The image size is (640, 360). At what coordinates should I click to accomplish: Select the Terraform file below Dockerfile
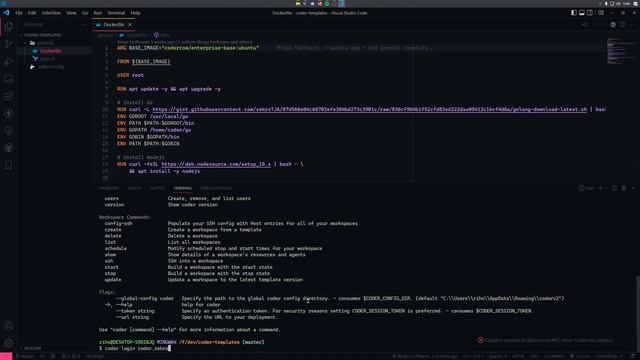[47, 59]
